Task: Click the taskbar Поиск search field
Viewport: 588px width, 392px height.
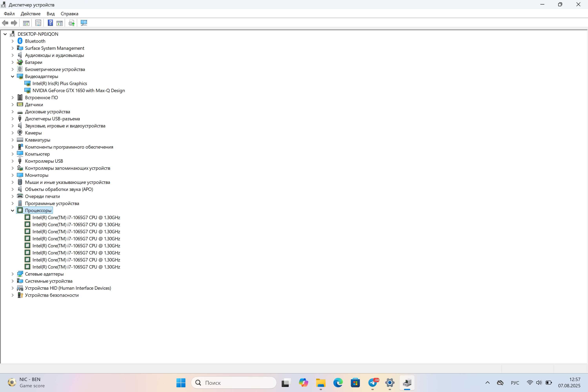Action: (234, 383)
